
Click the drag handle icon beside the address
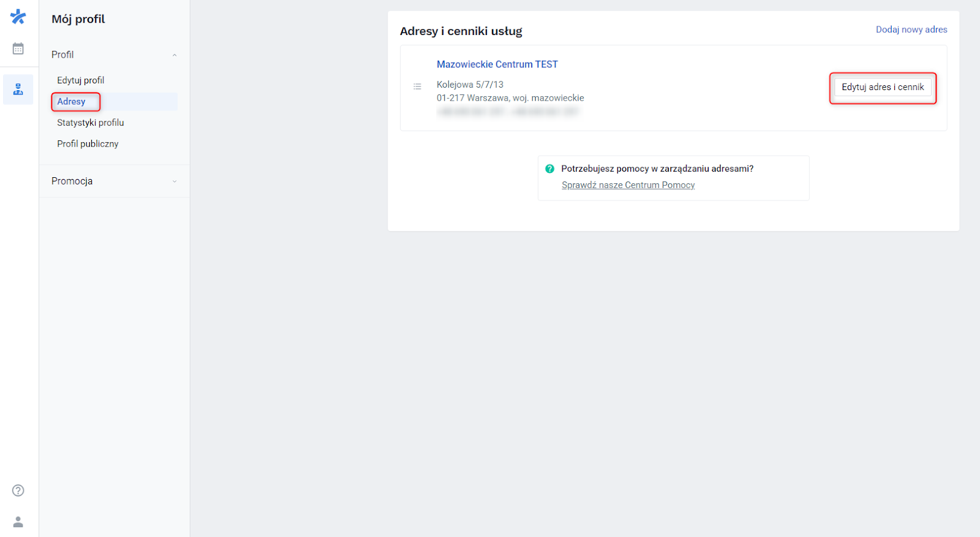(x=418, y=86)
